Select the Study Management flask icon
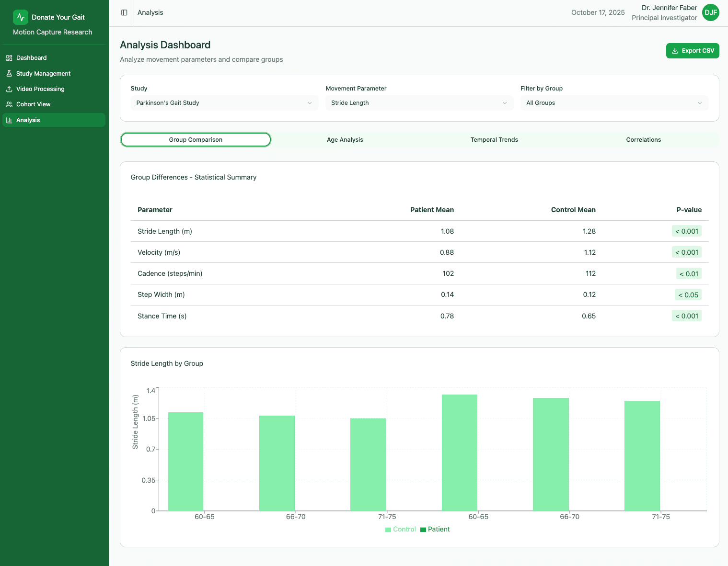728x566 pixels. click(x=9, y=73)
